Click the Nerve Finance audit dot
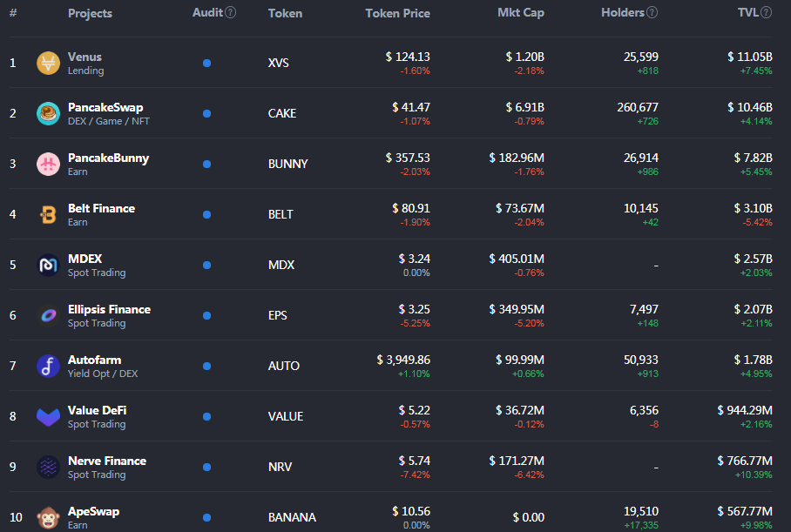This screenshot has width=791, height=532. (206, 467)
